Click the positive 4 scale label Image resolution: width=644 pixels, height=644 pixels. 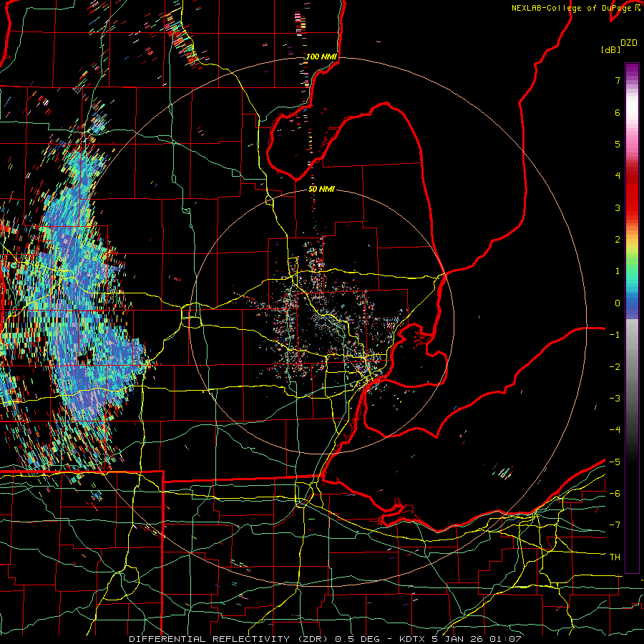(618, 176)
